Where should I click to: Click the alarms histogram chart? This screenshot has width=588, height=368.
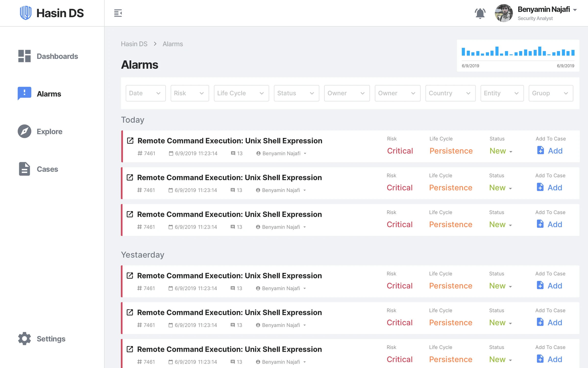point(518,56)
